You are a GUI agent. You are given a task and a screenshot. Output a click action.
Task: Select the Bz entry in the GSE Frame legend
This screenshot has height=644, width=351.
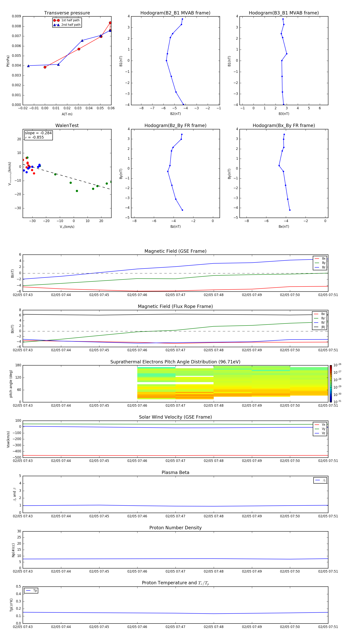(x=320, y=267)
